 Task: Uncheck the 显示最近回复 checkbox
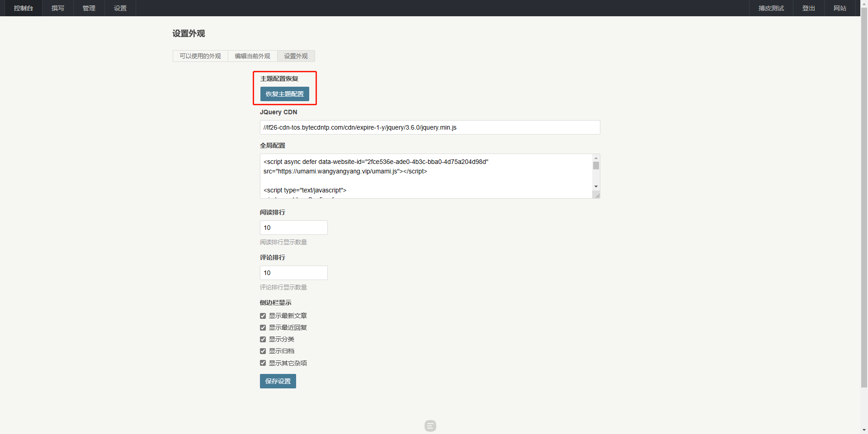[263, 327]
